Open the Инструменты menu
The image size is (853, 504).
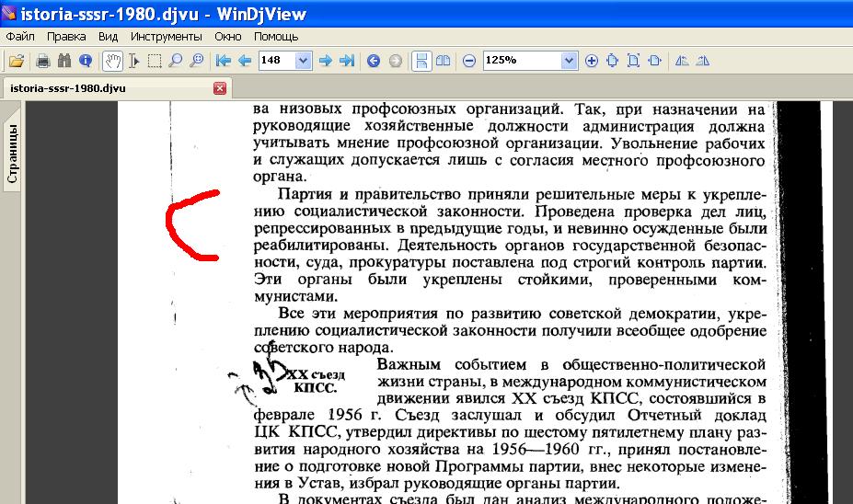point(166,37)
